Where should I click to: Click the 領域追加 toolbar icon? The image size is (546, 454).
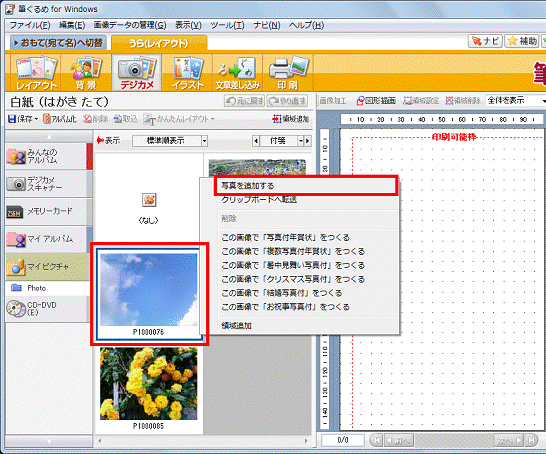pos(291,119)
